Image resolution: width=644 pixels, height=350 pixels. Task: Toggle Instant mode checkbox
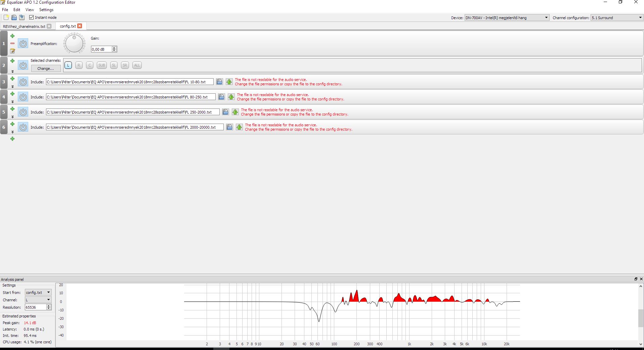point(32,17)
